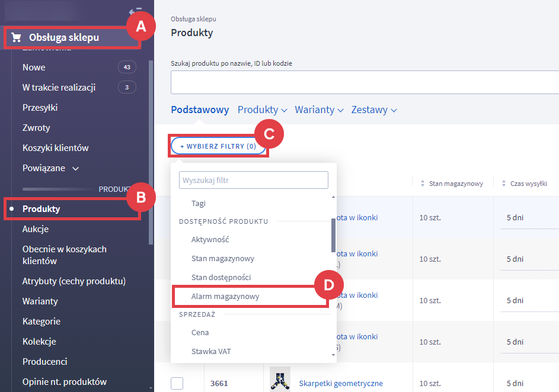Tick the checkbox for product 3661
The height and width of the screenshot is (392, 559).
pos(177,383)
